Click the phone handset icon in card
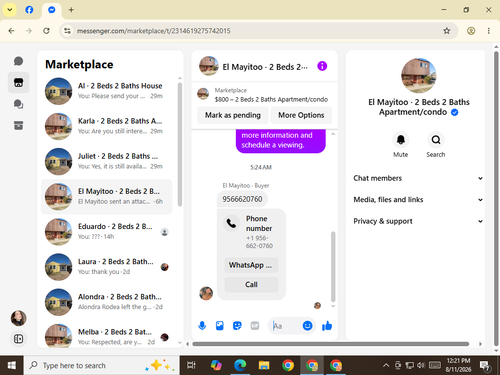500x375 pixels. [x=231, y=223]
